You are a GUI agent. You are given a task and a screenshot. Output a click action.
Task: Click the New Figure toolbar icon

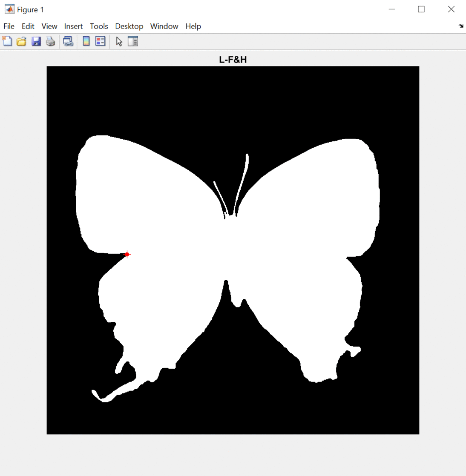click(x=7, y=41)
